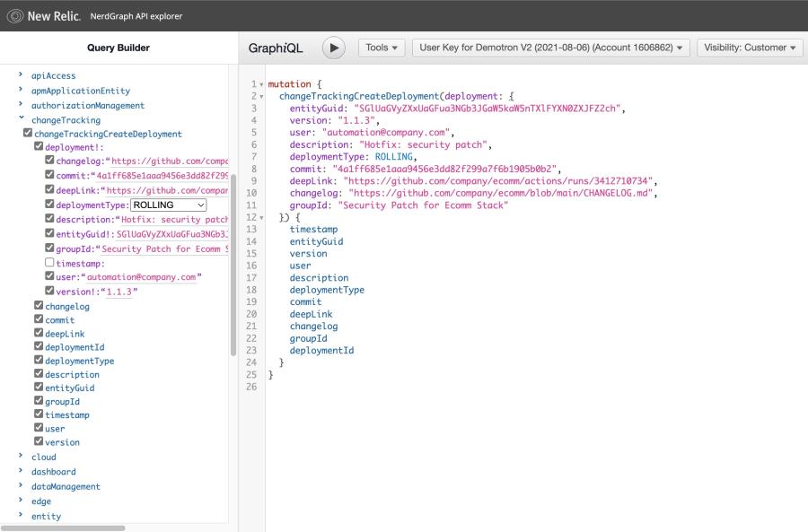808x532 pixels.
Task: Uncheck the version! argument checkbox
Action: pyautogui.click(x=49, y=291)
